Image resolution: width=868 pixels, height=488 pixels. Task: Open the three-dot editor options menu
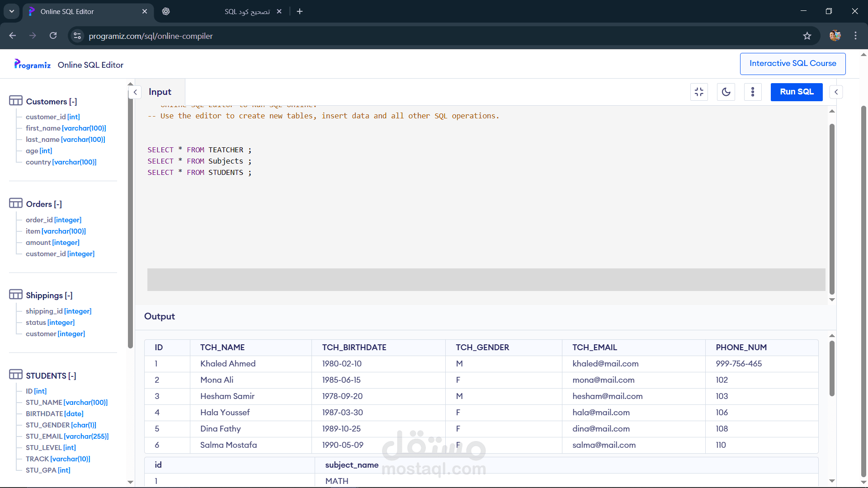pos(753,92)
